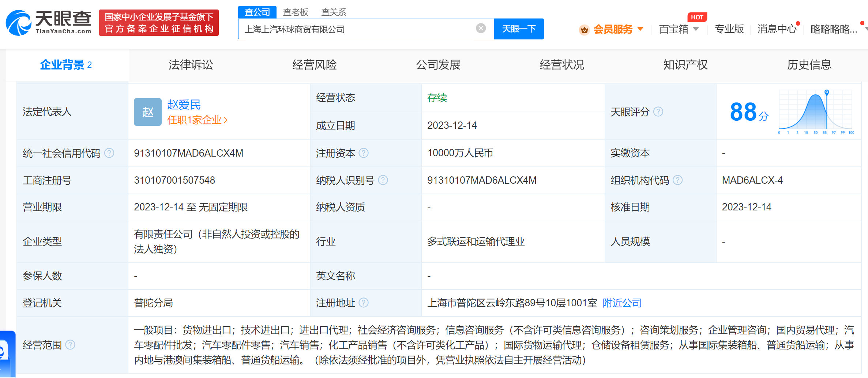Switch to the 法律诉讼 tab
This screenshot has width=868, height=378.
coord(191,65)
